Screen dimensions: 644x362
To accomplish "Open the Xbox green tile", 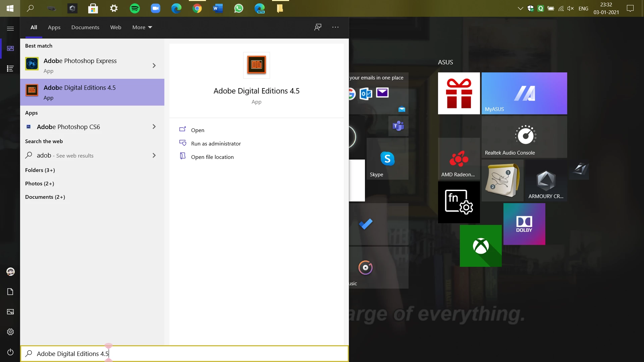I will coord(481,246).
